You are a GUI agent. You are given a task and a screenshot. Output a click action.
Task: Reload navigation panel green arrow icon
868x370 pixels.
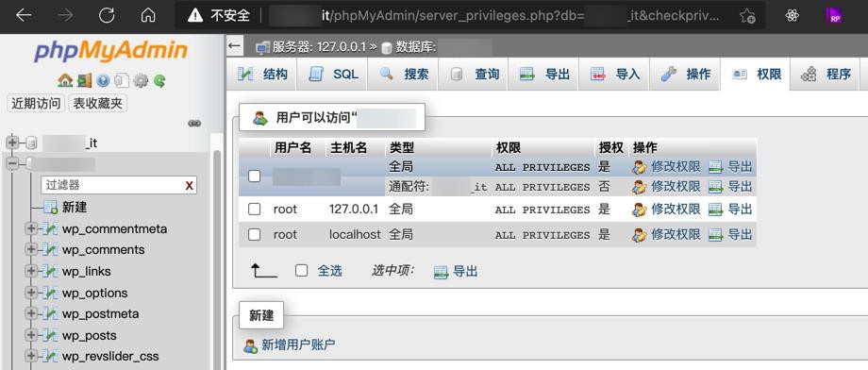pyautogui.click(x=159, y=81)
